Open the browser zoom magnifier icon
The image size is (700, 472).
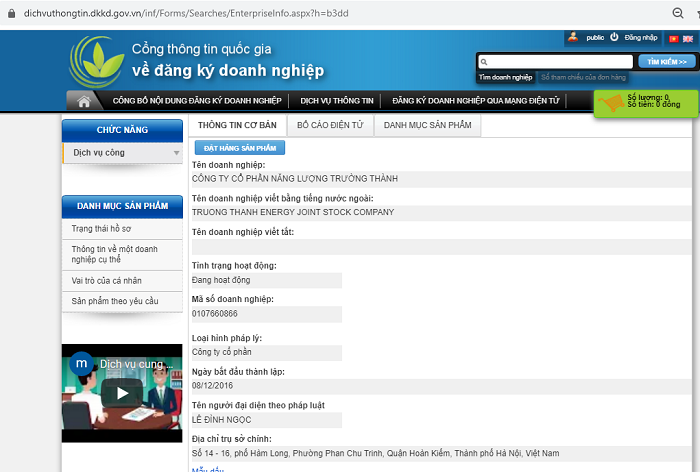tap(677, 13)
